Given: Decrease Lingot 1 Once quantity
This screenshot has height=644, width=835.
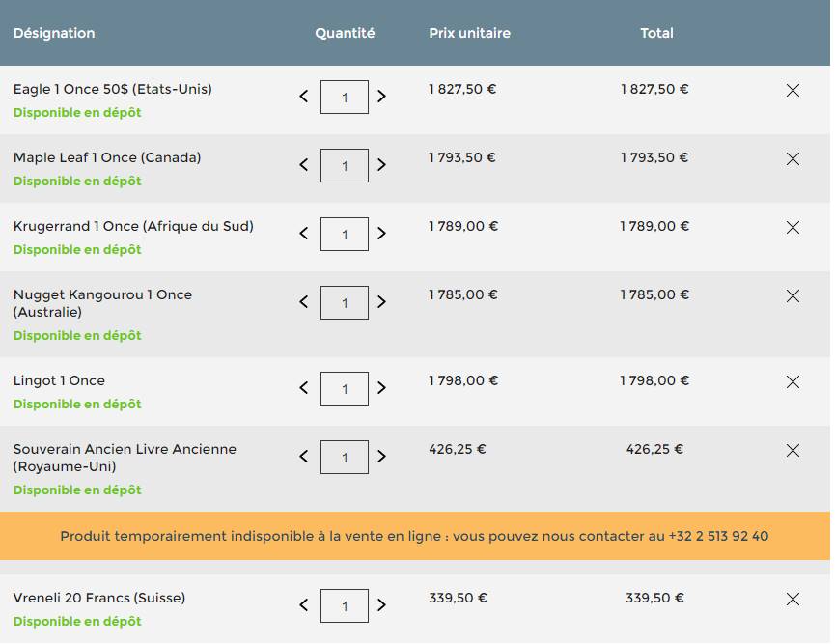Looking at the screenshot, I should 303,388.
